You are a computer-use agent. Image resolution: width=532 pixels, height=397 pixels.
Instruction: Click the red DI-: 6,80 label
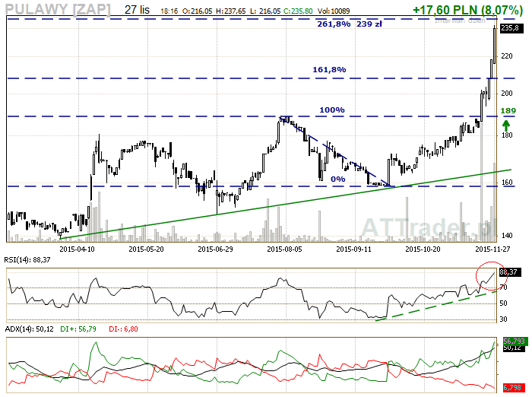123,329
